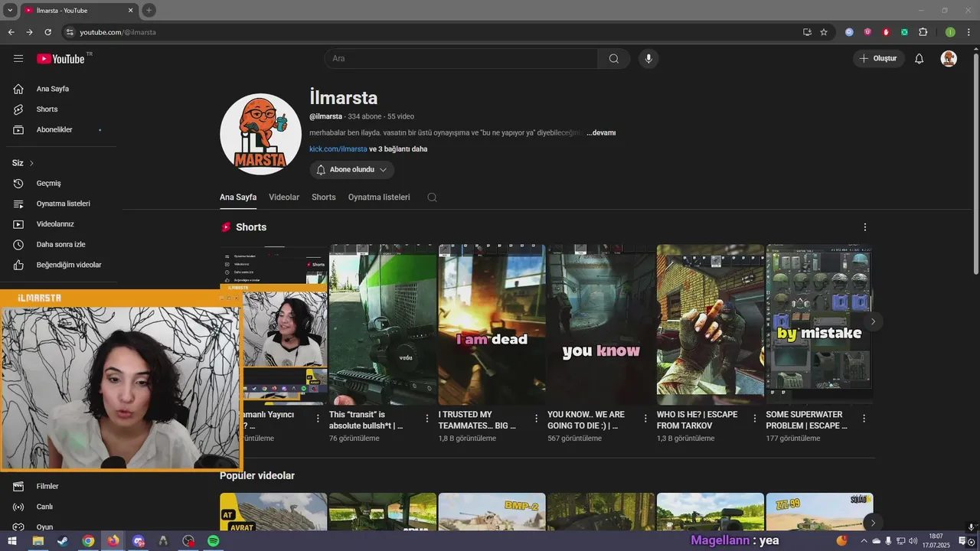980x551 pixels.
Task: Open Windows Start menu
Action: 12,541
